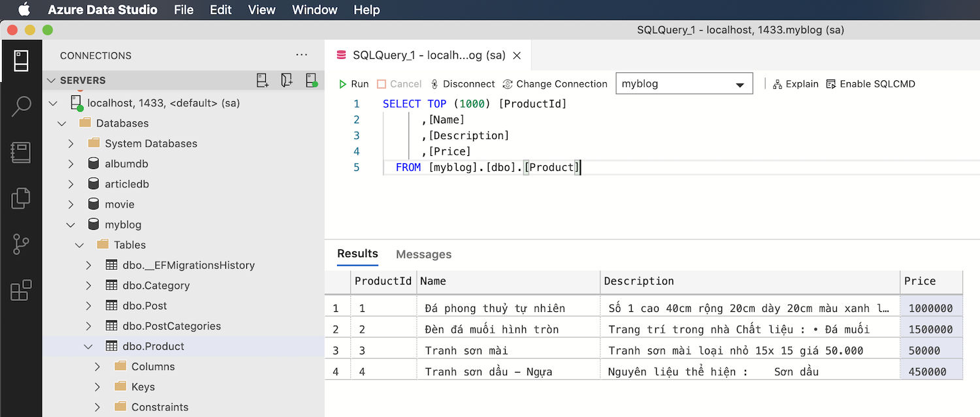Select the dbo.Product tree item
Viewport: 980px width, 417px height.
184,346
